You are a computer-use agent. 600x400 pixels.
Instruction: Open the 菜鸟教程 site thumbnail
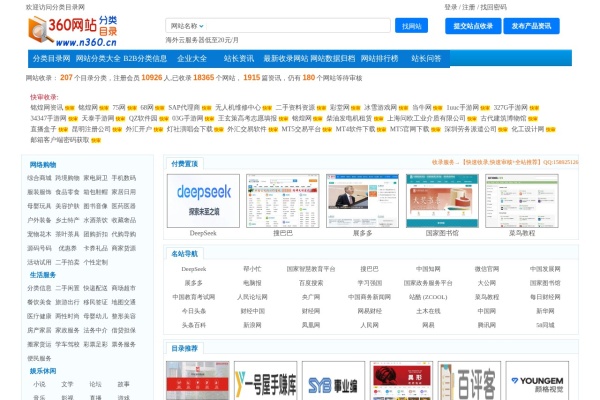pos(522,201)
